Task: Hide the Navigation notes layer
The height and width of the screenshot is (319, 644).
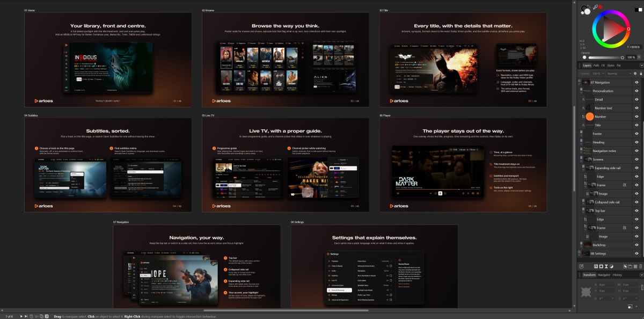Action: pyautogui.click(x=636, y=151)
